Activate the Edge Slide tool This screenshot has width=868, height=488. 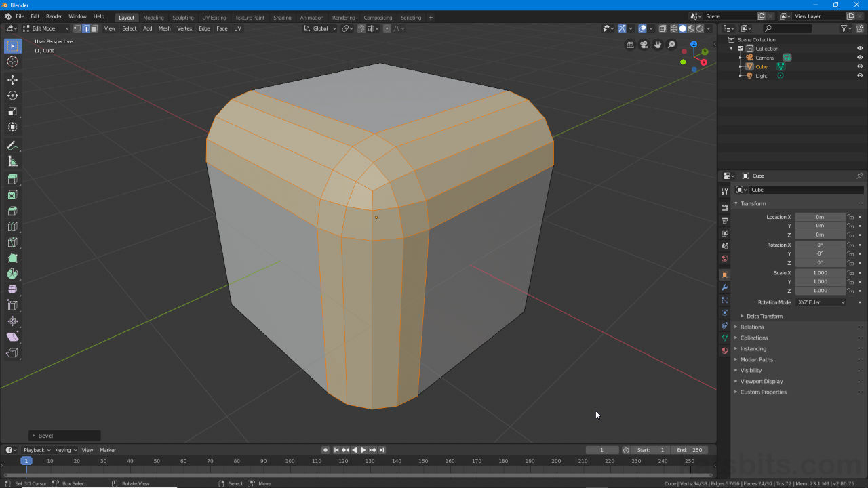click(x=13, y=306)
